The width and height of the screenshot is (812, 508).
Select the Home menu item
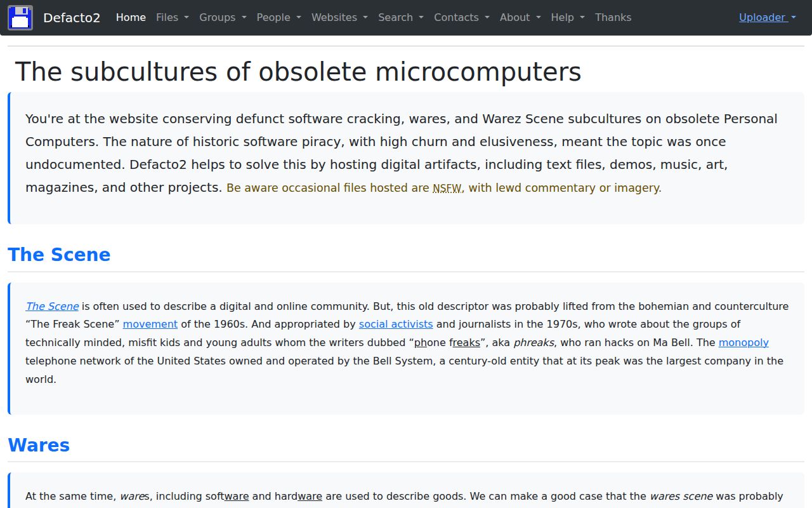[x=131, y=17]
